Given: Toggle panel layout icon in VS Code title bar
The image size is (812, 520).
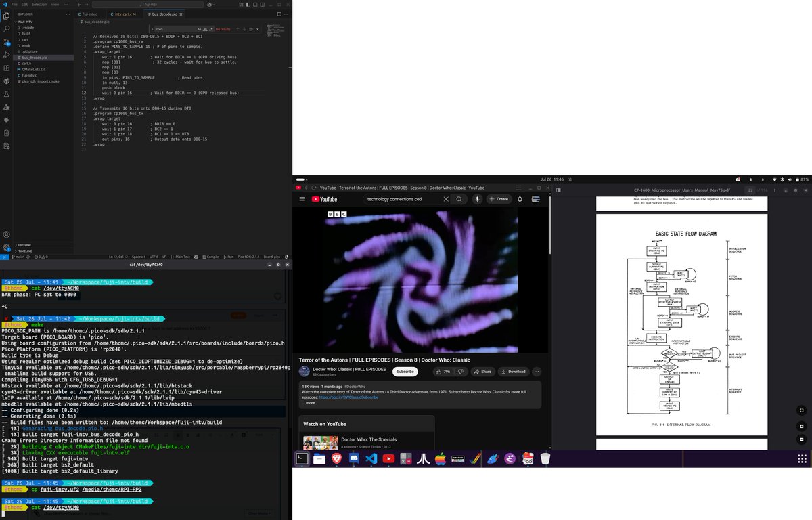Looking at the screenshot, I should coord(255,5).
